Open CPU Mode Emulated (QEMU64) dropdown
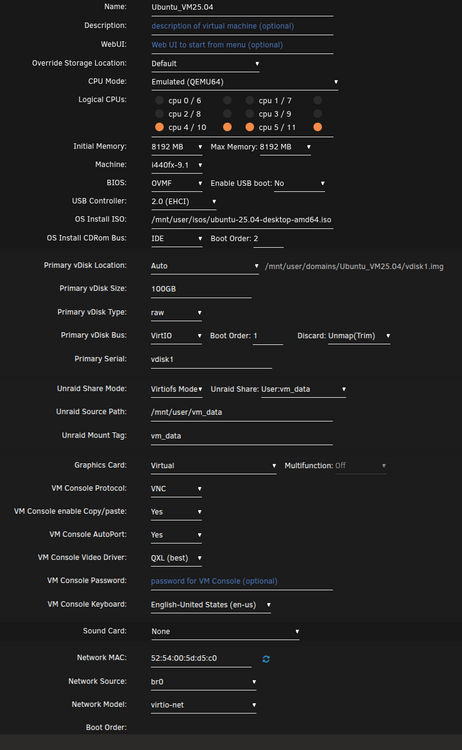This screenshot has width=462, height=750. [245, 82]
